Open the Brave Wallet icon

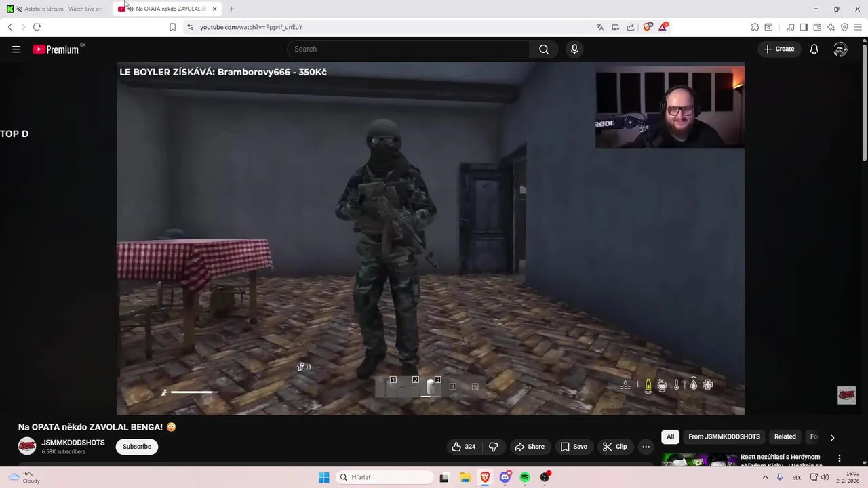[817, 27]
